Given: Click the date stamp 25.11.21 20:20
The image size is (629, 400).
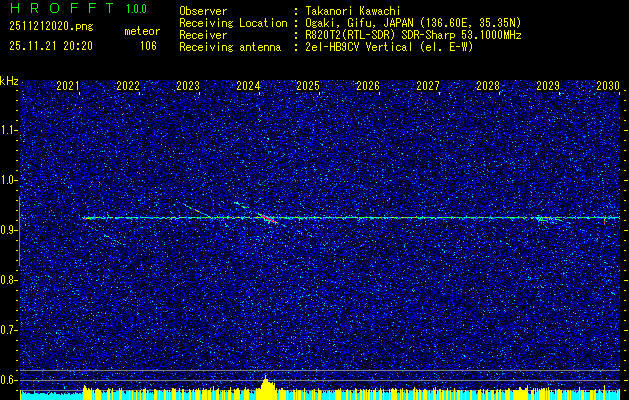Looking at the screenshot, I should pos(51,46).
